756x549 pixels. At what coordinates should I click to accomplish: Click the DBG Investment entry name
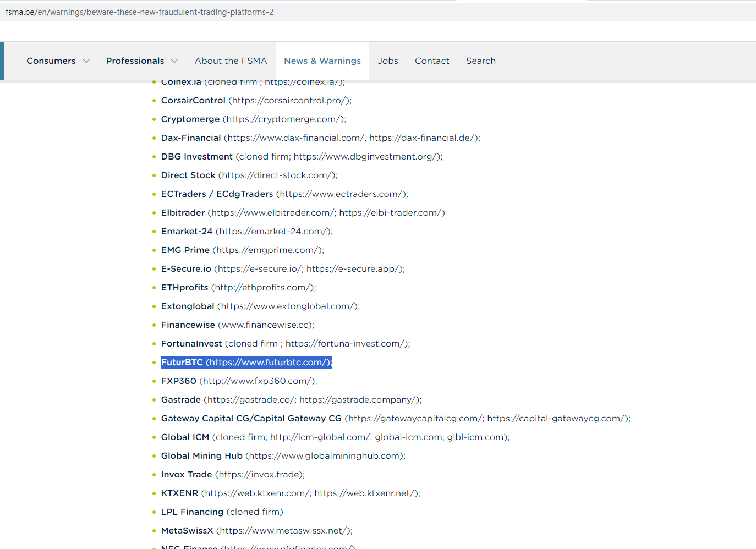pyautogui.click(x=196, y=157)
